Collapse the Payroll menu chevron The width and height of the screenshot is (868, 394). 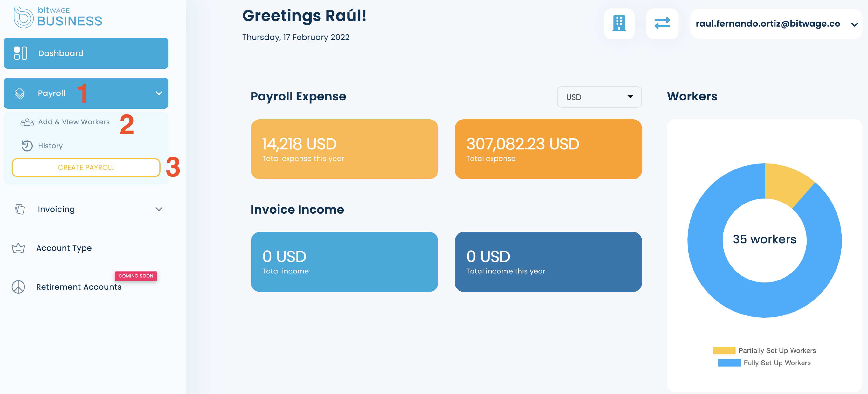click(159, 93)
